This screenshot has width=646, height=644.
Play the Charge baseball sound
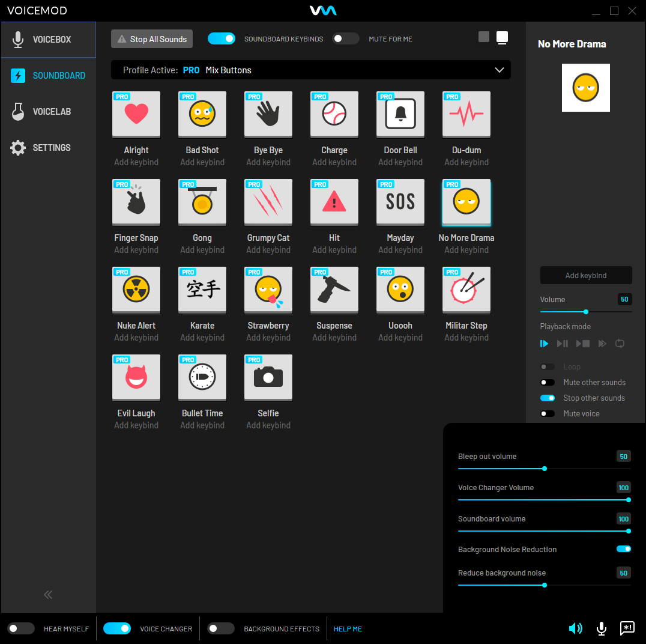334,114
